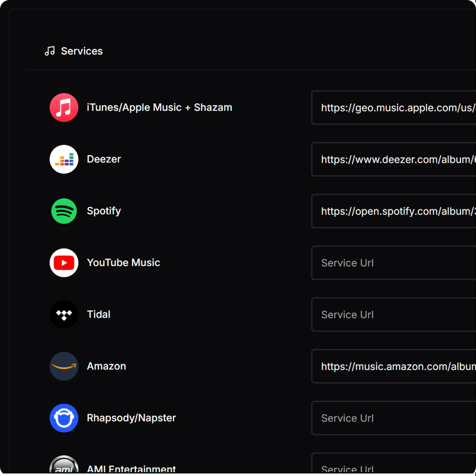The width and height of the screenshot is (476, 476).
Task: Click the Tidal service name
Action: pyautogui.click(x=98, y=314)
